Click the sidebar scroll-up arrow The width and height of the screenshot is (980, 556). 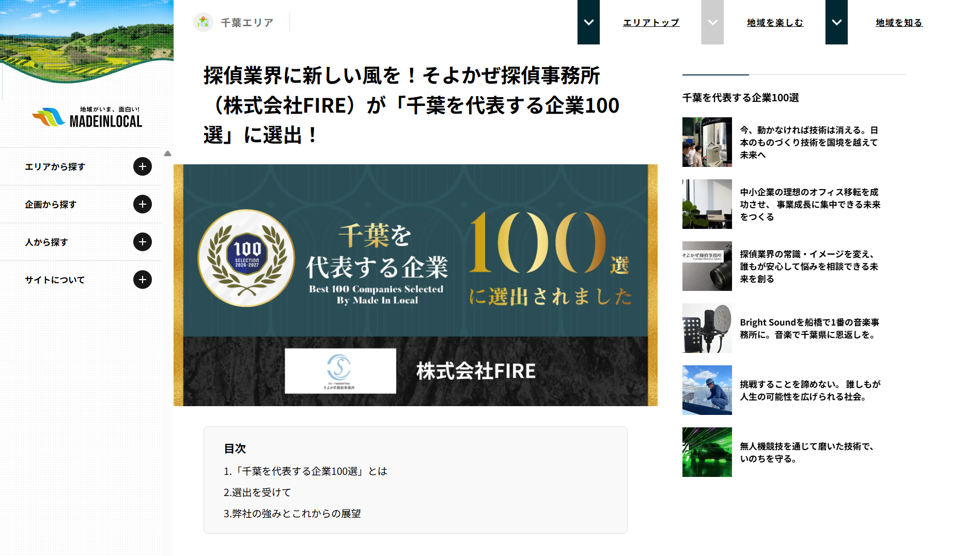(x=167, y=153)
